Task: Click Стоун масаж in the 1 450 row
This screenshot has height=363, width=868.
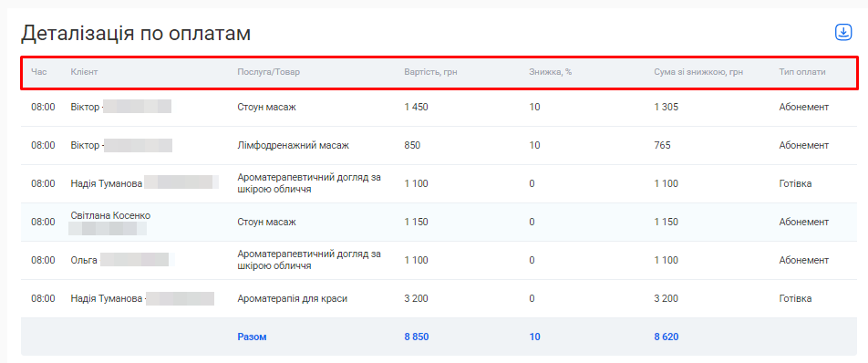Action: [x=267, y=108]
